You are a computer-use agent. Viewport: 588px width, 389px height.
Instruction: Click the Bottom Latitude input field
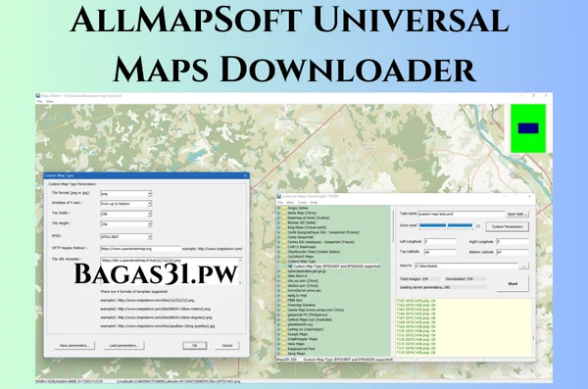pos(513,252)
